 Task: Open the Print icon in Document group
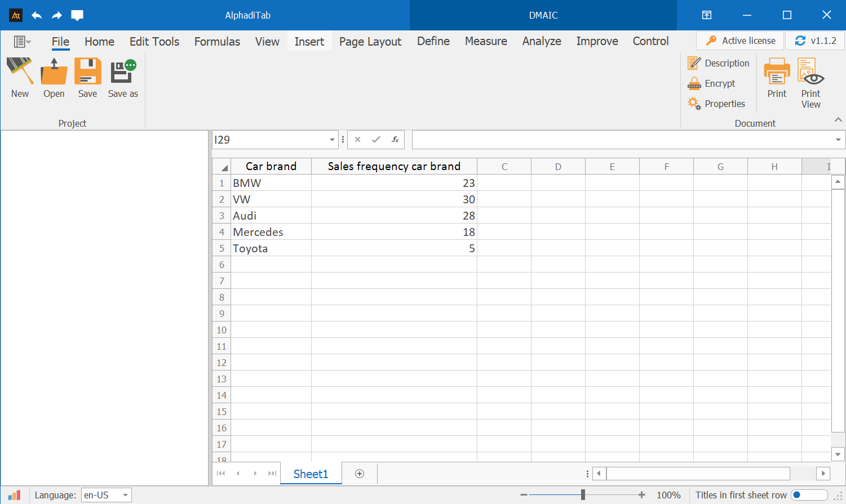(777, 72)
